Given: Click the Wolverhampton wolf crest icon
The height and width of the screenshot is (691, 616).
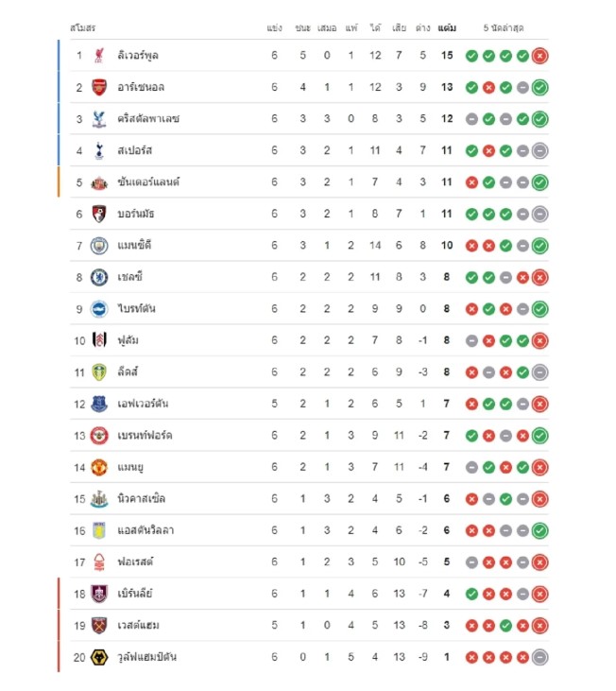Looking at the screenshot, I should 99,657.
